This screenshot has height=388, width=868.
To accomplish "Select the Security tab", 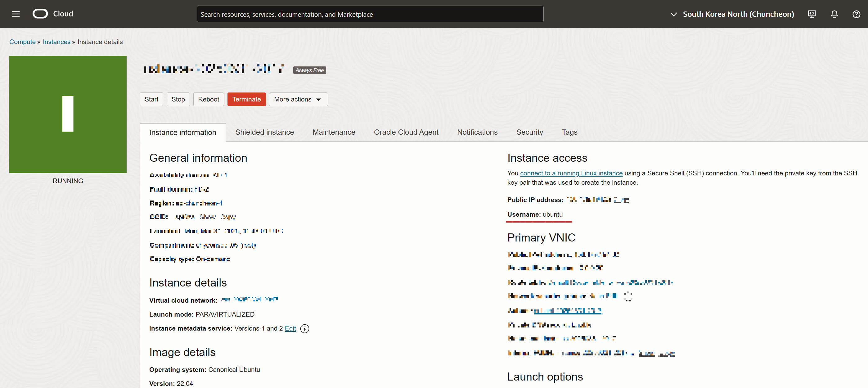I will pyautogui.click(x=530, y=132).
